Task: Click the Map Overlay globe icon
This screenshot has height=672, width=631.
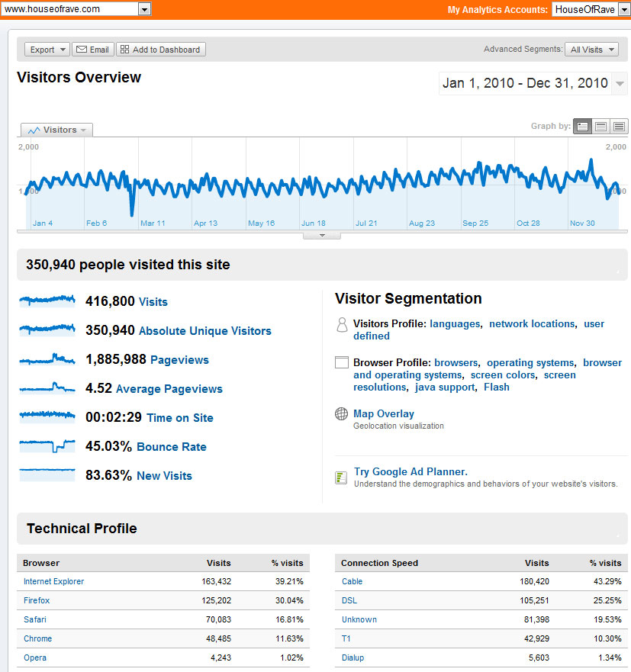Action: click(342, 414)
